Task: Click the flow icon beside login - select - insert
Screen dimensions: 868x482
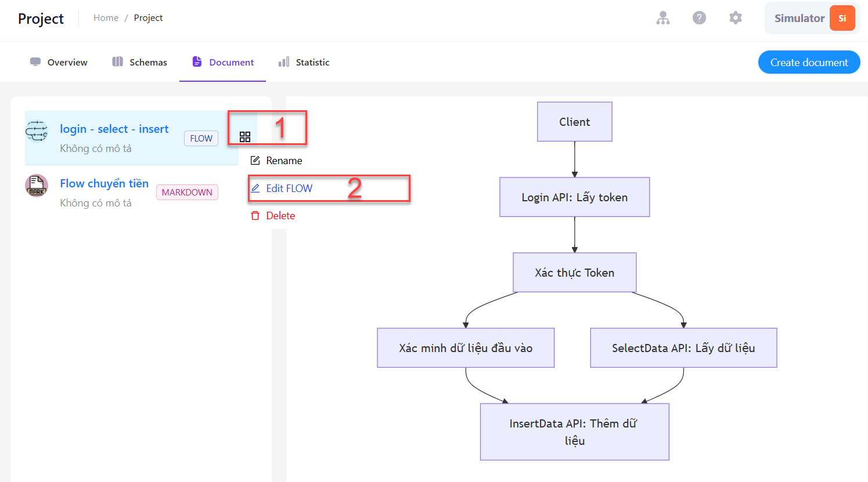Action: [37, 131]
